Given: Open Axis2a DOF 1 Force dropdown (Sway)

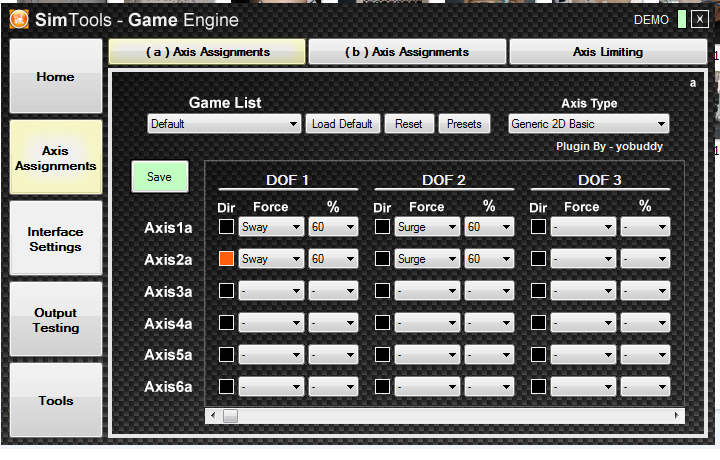Looking at the screenshot, I should click(x=271, y=259).
